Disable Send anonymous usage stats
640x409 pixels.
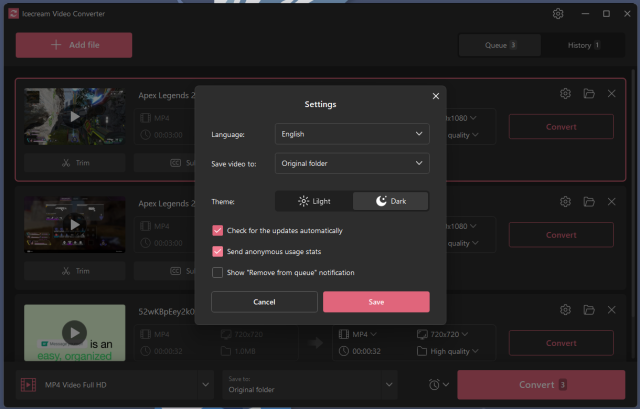click(218, 251)
